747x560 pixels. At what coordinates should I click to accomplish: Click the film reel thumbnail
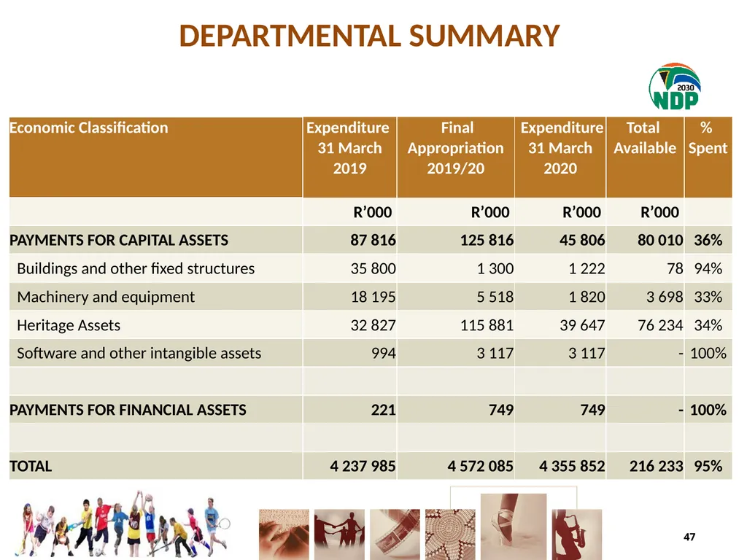tap(395, 534)
